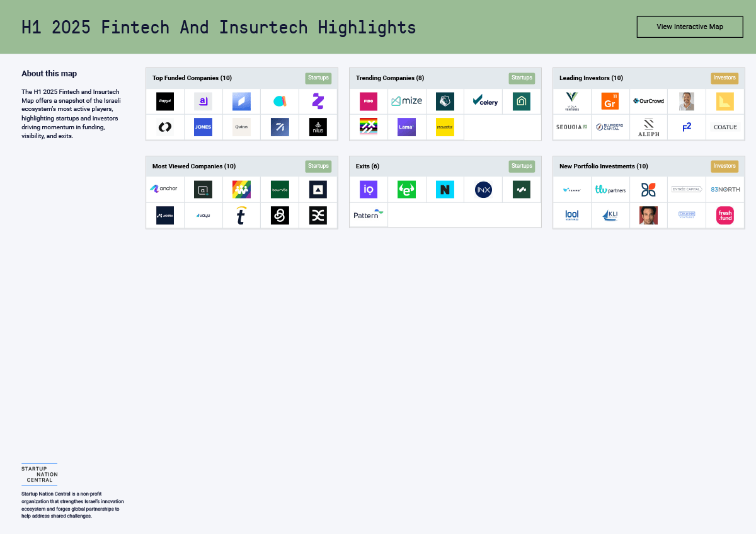Screen dimensions: 756x534
Task: Open the Quinn company tile
Action: (x=241, y=127)
